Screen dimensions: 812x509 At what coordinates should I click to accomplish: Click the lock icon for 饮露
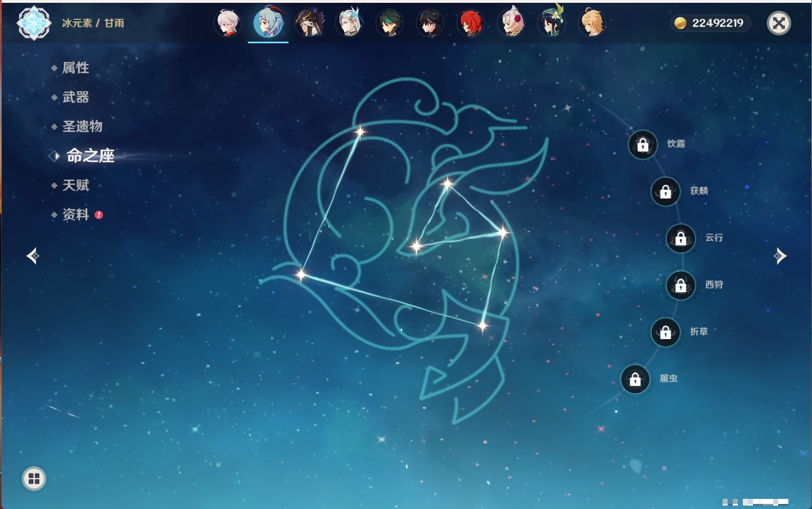point(643,145)
